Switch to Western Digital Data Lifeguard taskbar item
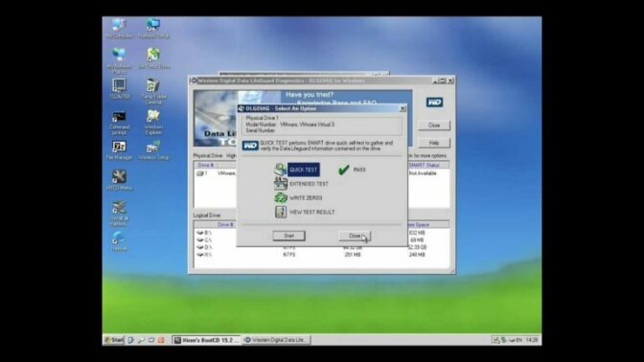The width and height of the screenshot is (644, 362). [x=276, y=340]
